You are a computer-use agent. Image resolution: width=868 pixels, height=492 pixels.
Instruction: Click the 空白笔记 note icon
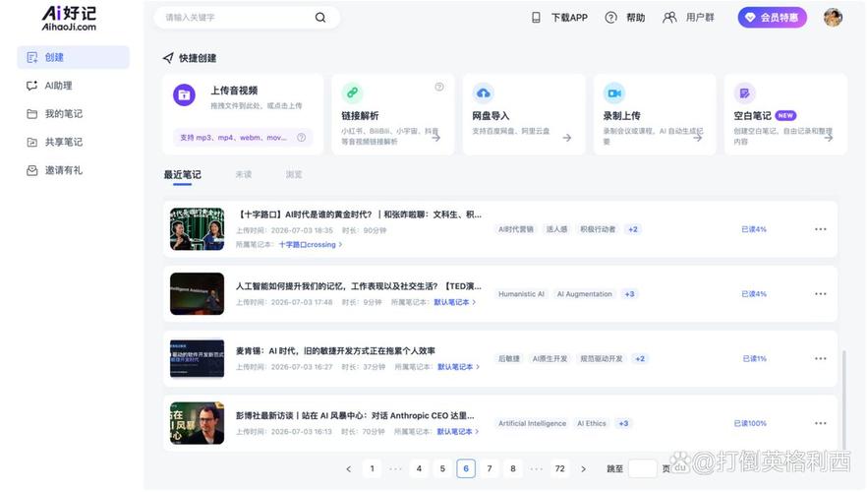click(x=744, y=93)
